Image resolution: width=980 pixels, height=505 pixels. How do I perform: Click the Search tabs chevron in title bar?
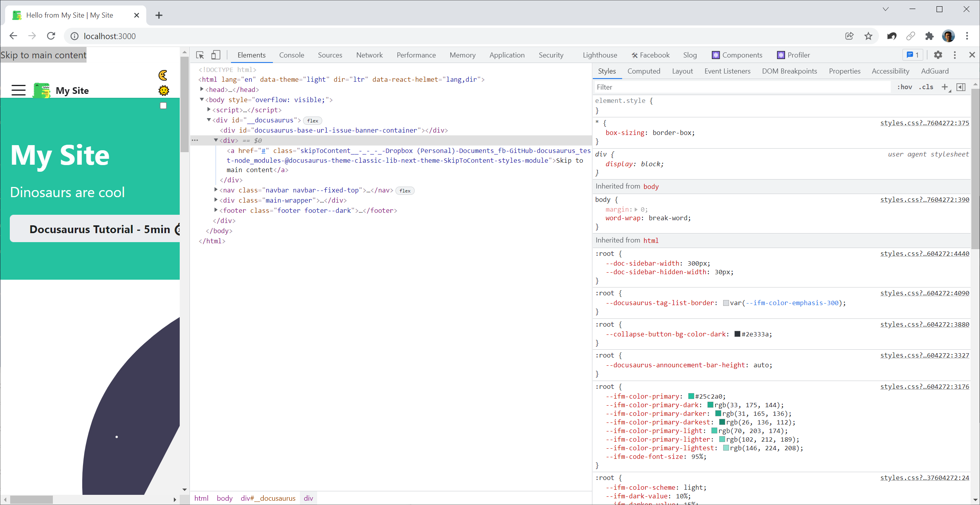pos(885,9)
